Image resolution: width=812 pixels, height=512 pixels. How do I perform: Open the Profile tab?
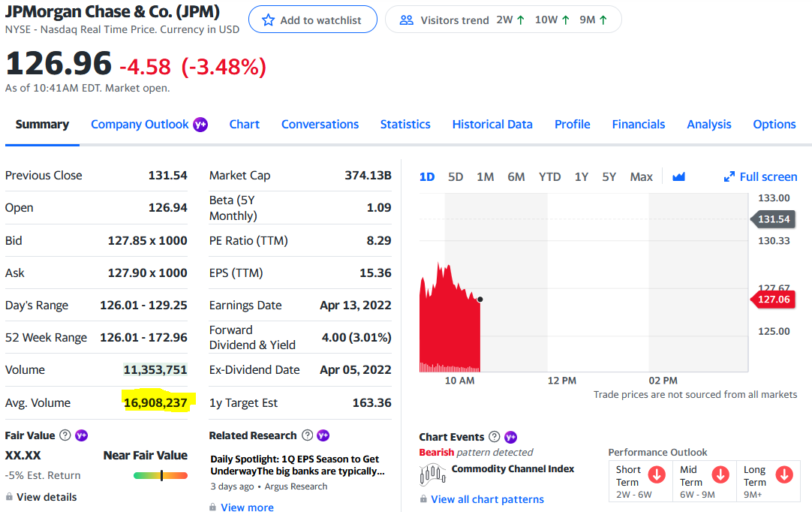(x=573, y=125)
